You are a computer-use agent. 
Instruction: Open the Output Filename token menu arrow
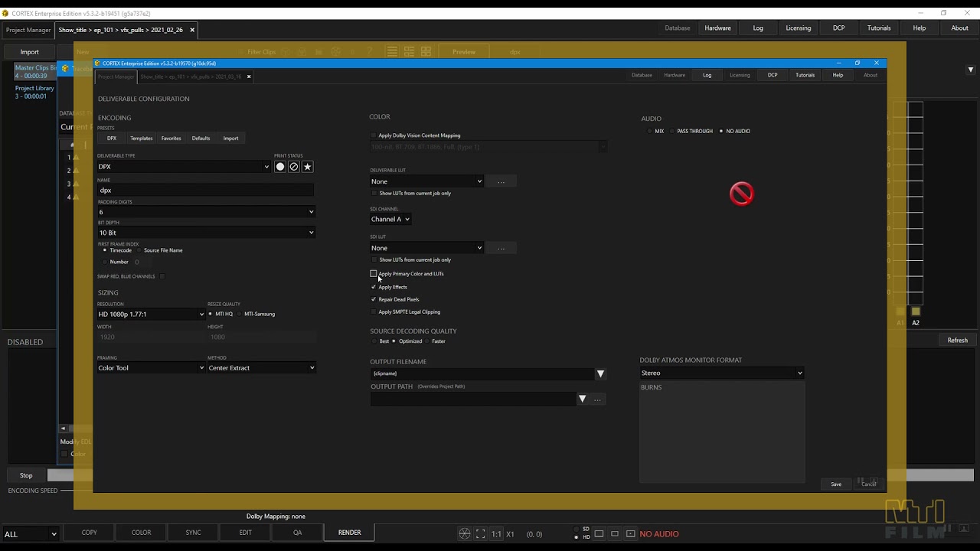coord(600,373)
